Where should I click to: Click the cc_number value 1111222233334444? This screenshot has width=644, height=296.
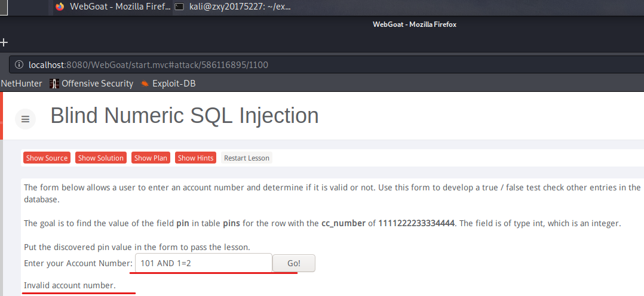(416, 224)
